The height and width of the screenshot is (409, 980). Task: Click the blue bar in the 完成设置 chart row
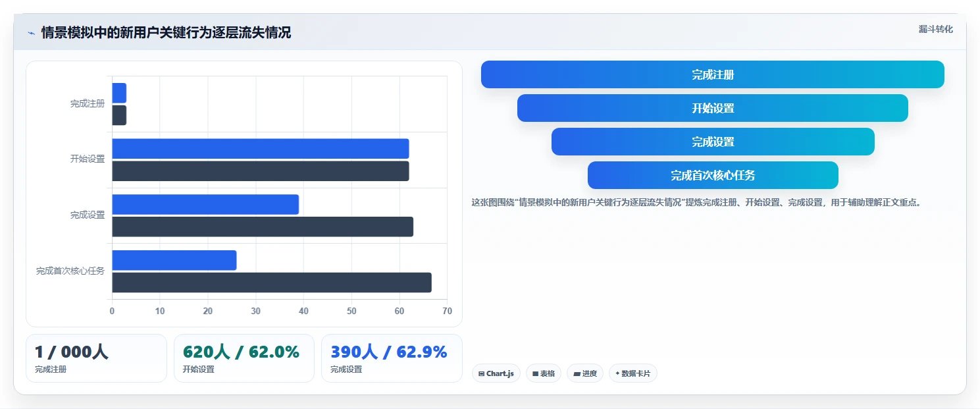[x=205, y=204]
